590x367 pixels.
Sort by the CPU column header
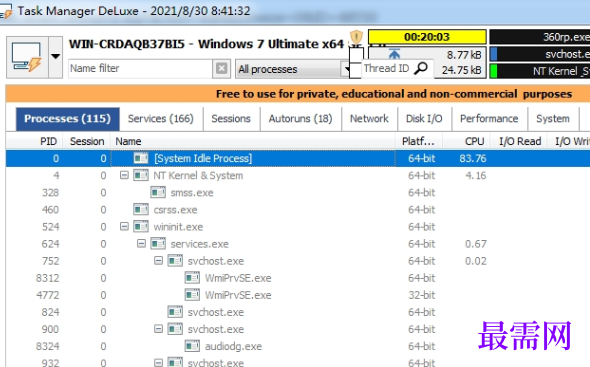[x=467, y=141]
